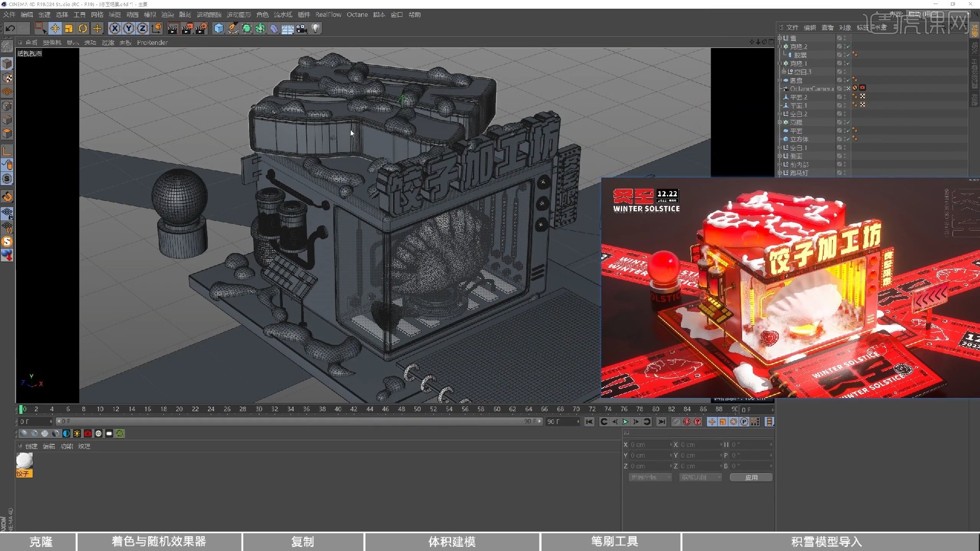This screenshot has width=980, height=551.
Task: Open the coordinate space mode dropdown
Action: coord(650,478)
